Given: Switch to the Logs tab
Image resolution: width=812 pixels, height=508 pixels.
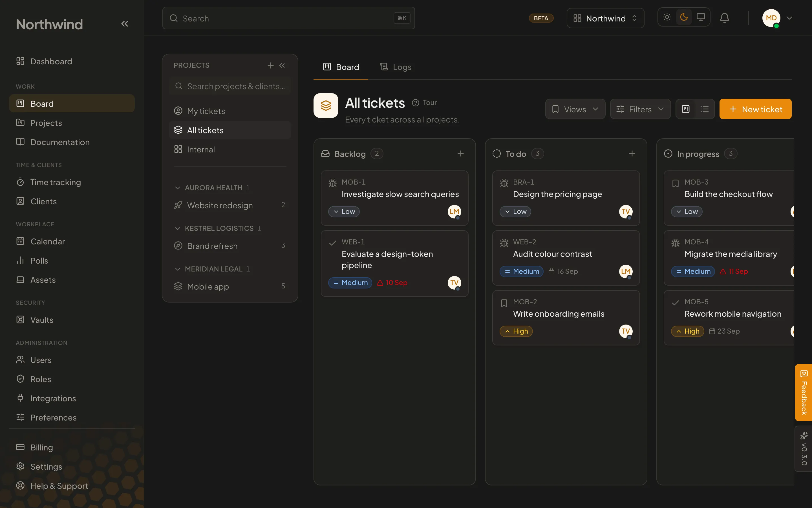Looking at the screenshot, I should click(396, 67).
